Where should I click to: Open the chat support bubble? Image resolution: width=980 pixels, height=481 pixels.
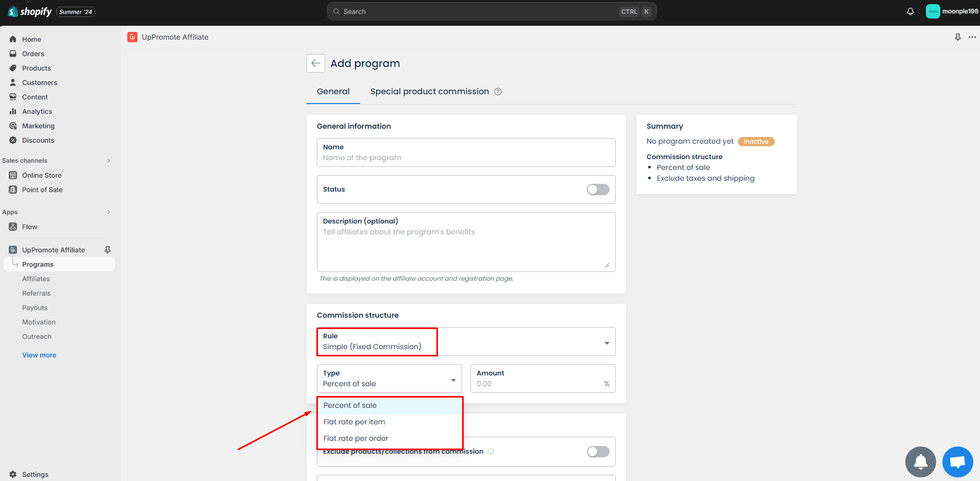tap(958, 462)
